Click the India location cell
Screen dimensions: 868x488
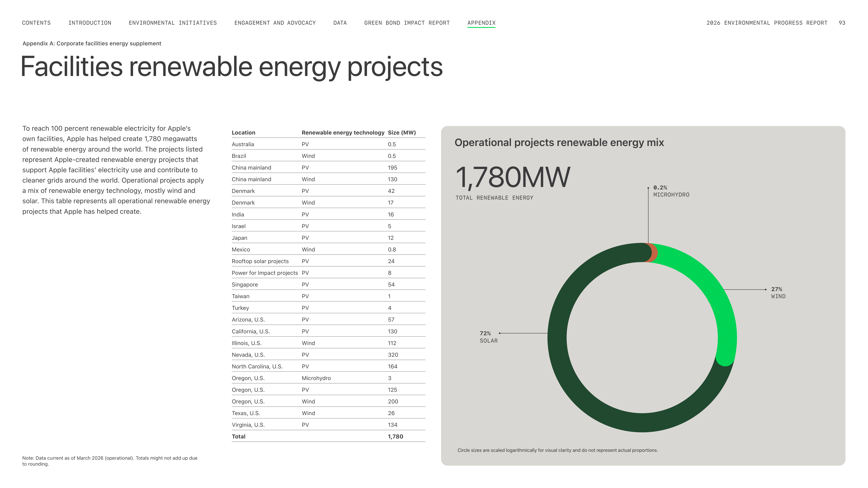point(238,215)
